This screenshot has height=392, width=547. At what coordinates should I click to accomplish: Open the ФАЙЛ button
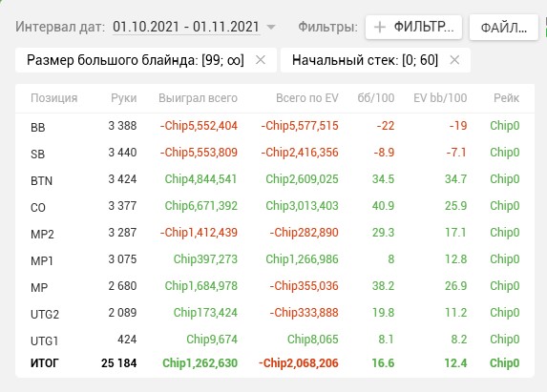tap(504, 27)
